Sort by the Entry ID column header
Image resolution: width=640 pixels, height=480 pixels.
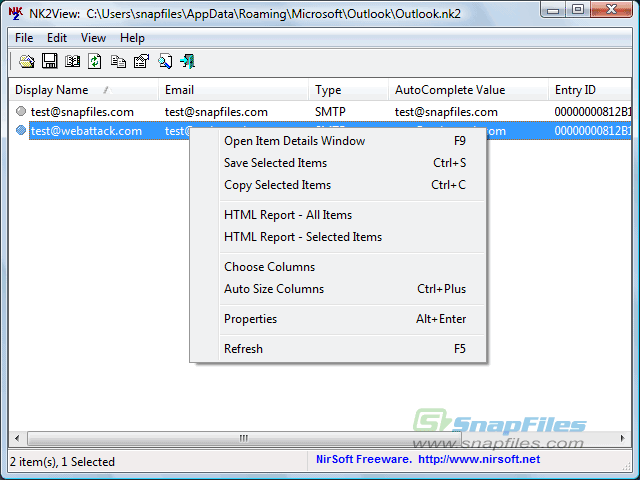[590, 90]
